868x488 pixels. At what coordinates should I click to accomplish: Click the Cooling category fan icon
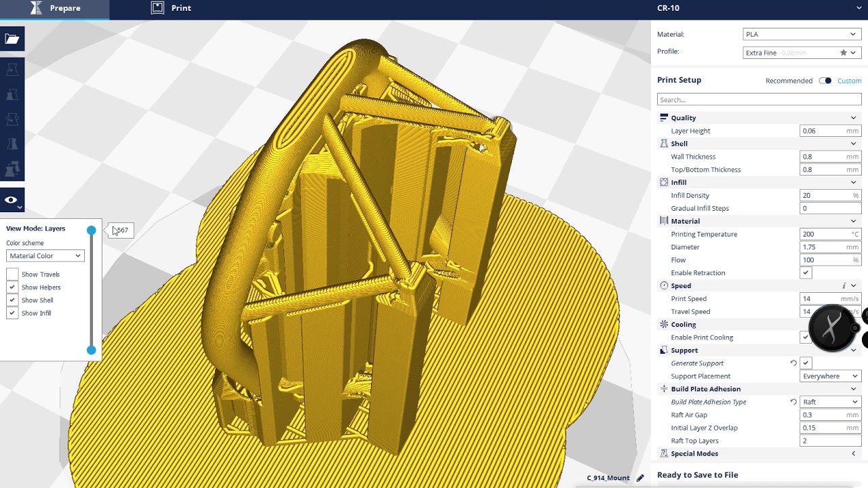pos(664,324)
